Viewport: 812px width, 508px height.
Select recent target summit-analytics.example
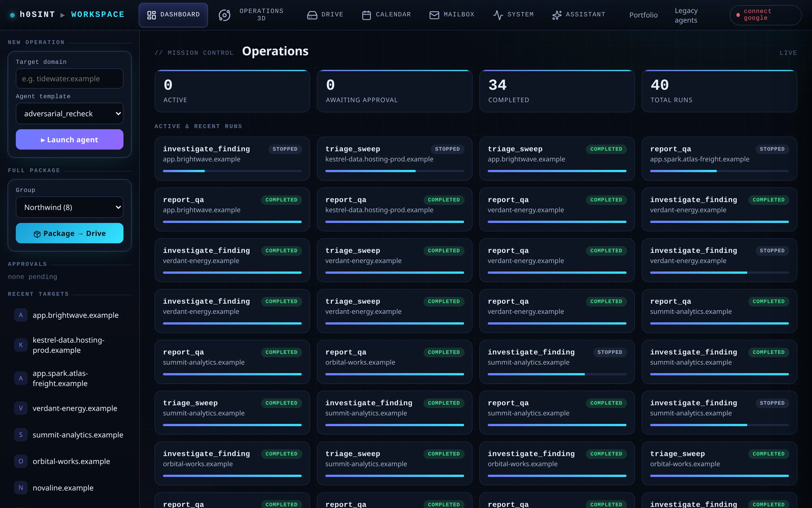pyautogui.click(x=69, y=435)
